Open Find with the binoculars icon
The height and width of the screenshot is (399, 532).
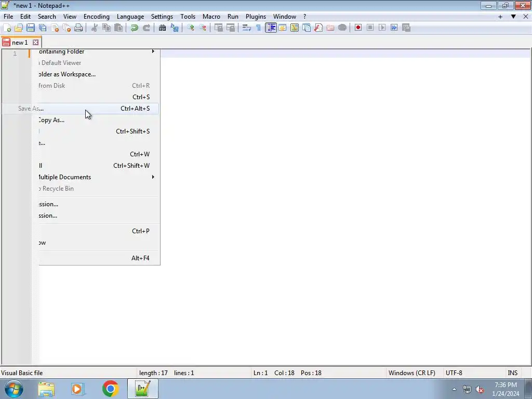(x=162, y=28)
